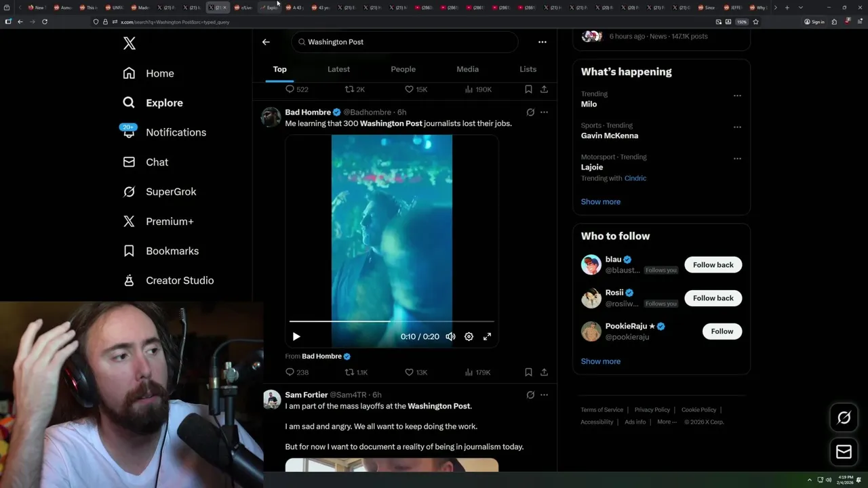Open the Cindric trending link
This screenshot has height=488, width=868.
[635, 178]
